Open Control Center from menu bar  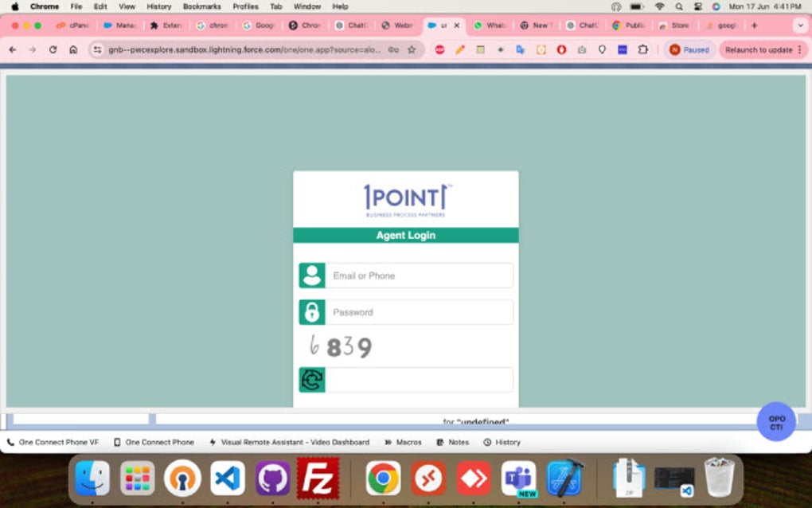click(697, 6)
